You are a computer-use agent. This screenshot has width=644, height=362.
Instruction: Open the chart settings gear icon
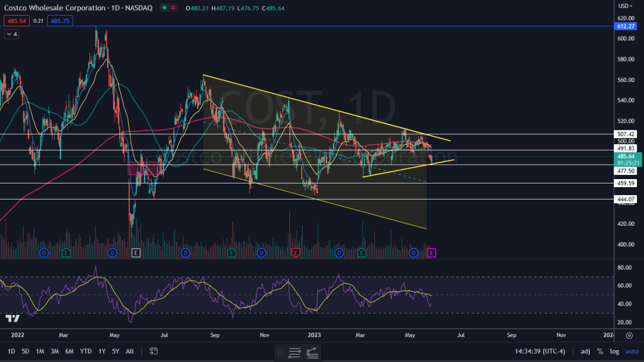point(630,335)
